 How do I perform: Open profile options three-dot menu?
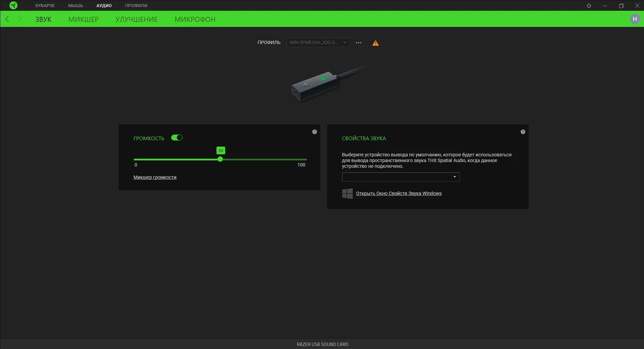pos(359,43)
